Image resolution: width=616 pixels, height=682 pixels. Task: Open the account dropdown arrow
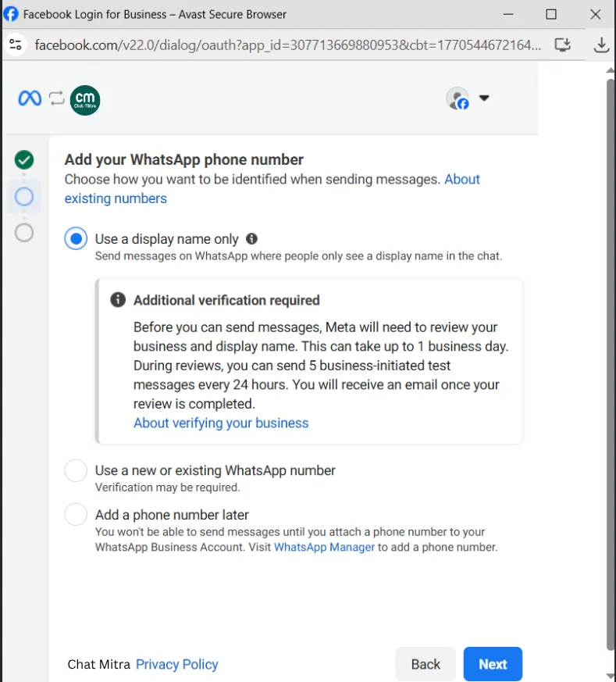[x=484, y=98]
